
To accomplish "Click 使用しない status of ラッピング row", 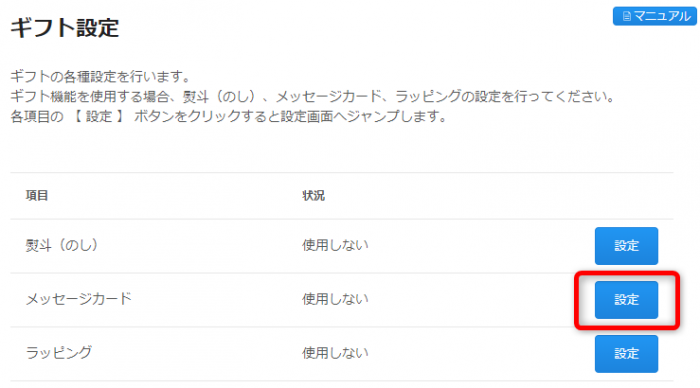I will (x=335, y=353).
